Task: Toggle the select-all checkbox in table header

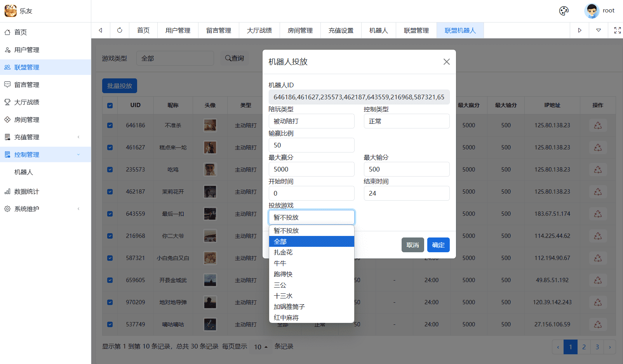Action: click(x=110, y=105)
